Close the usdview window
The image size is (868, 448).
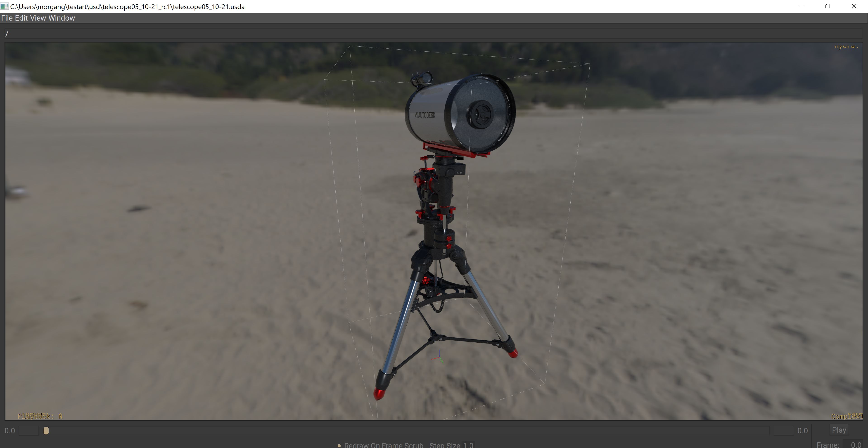[854, 6]
